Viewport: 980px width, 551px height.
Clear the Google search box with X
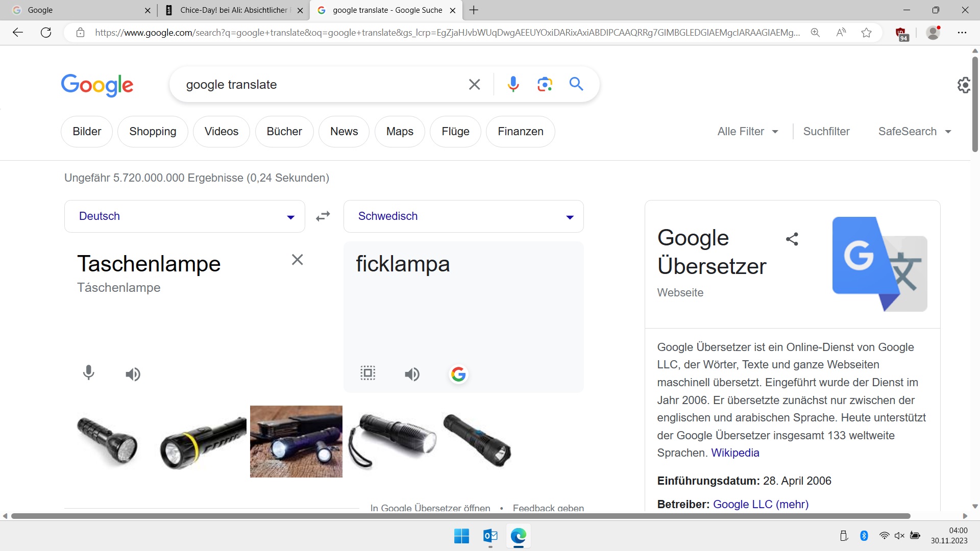474,84
